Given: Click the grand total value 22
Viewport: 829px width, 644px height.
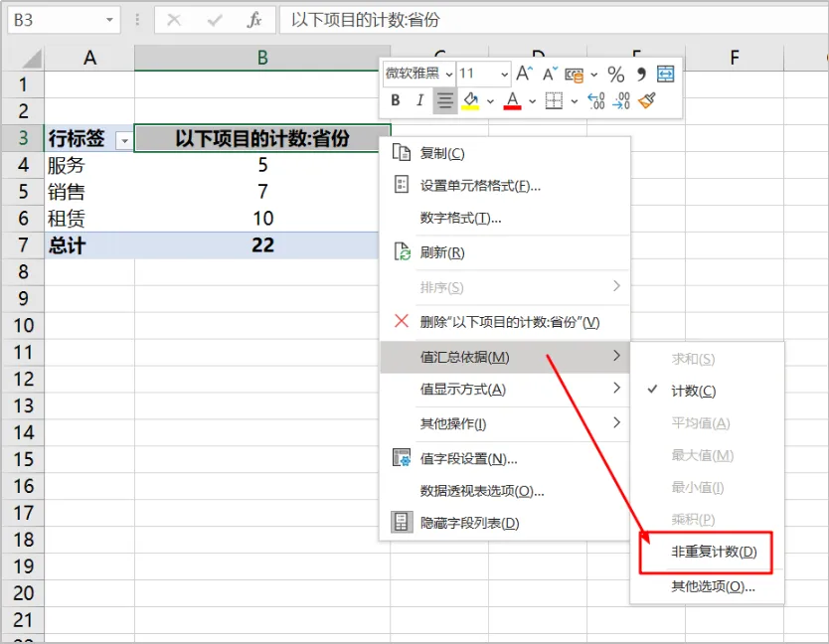Looking at the screenshot, I should click(262, 245).
